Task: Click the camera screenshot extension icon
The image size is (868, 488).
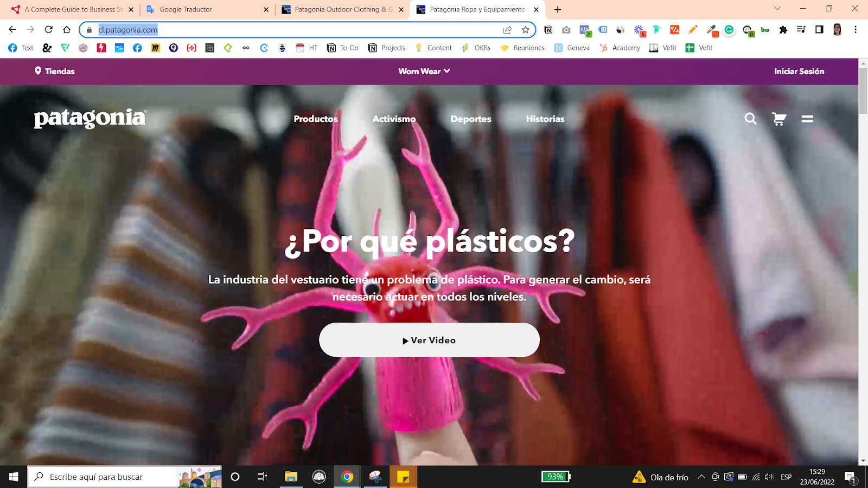Action: (566, 30)
